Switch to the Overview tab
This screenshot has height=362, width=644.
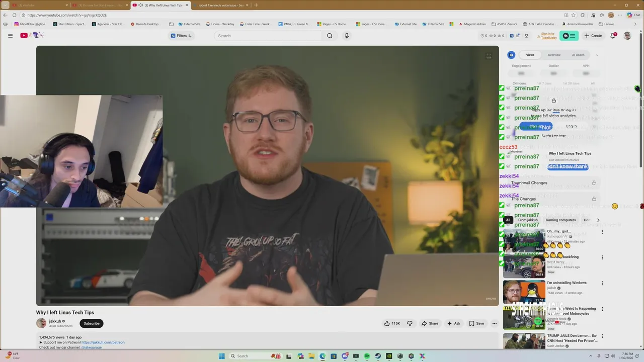pyautogui.click(x=554, y=55)
